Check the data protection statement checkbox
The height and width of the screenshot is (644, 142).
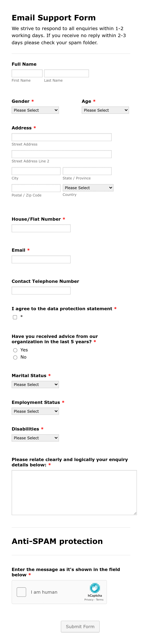15,317
